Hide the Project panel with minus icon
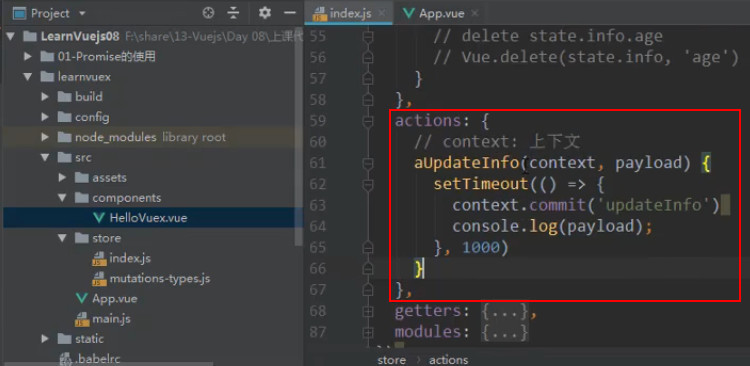Viewport: 750px width, 366px height. pos(290,13)
